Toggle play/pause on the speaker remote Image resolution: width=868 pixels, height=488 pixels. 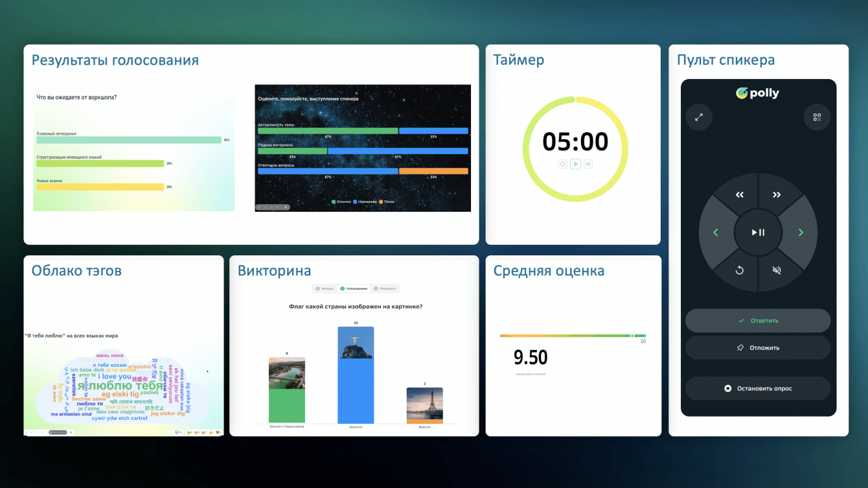[759, 232]
